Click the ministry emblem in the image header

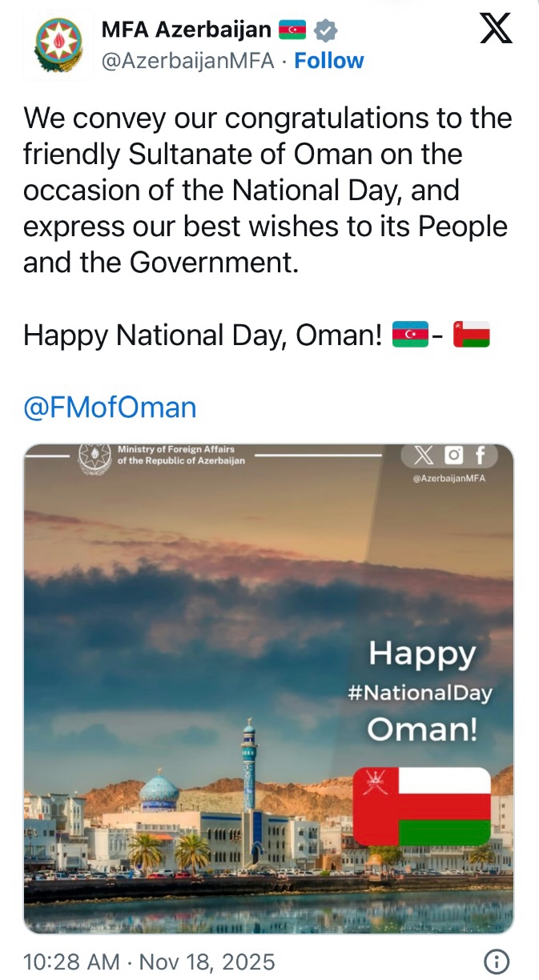pos(95,456)
